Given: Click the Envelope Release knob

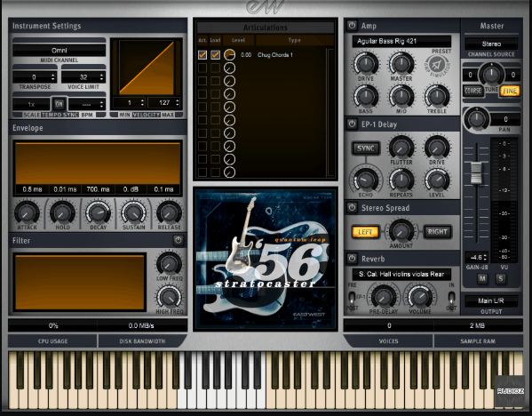Looking at the screenshot, I should click(x=169, y=213).
